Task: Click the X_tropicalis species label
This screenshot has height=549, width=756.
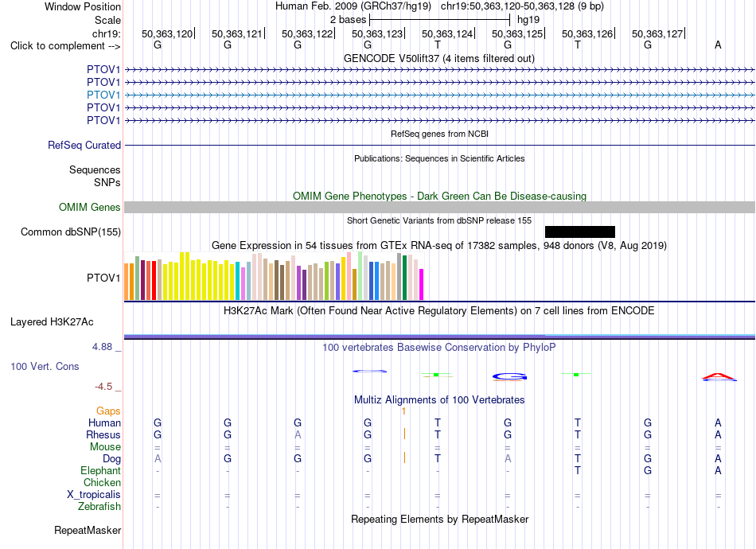Action: tap(94, 495)
